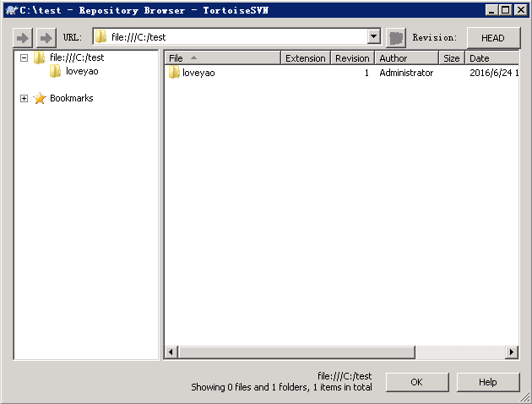Click the Bookmarks star icon

click(40, 98)
